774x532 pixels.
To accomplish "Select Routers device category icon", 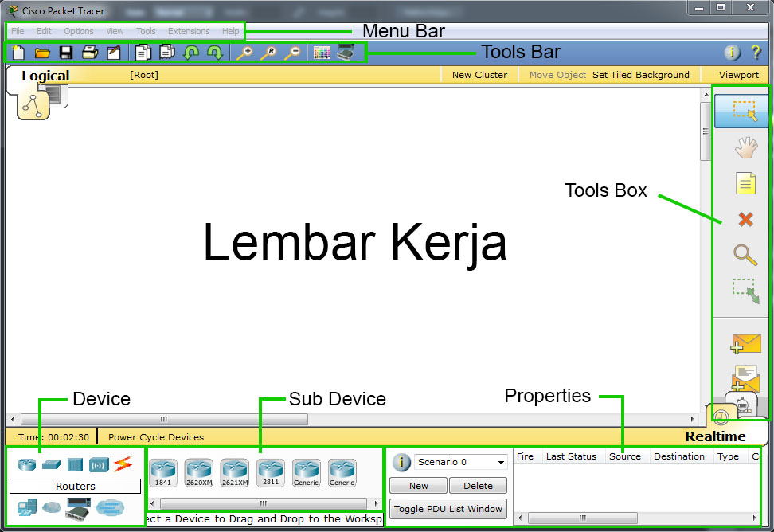I will pyautogui.click(x=27, y=464).
